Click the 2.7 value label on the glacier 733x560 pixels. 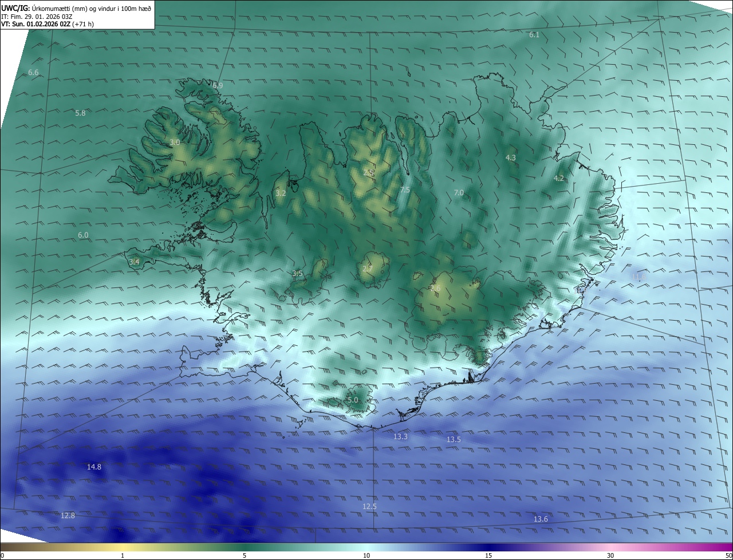click(x=367, y=269)
